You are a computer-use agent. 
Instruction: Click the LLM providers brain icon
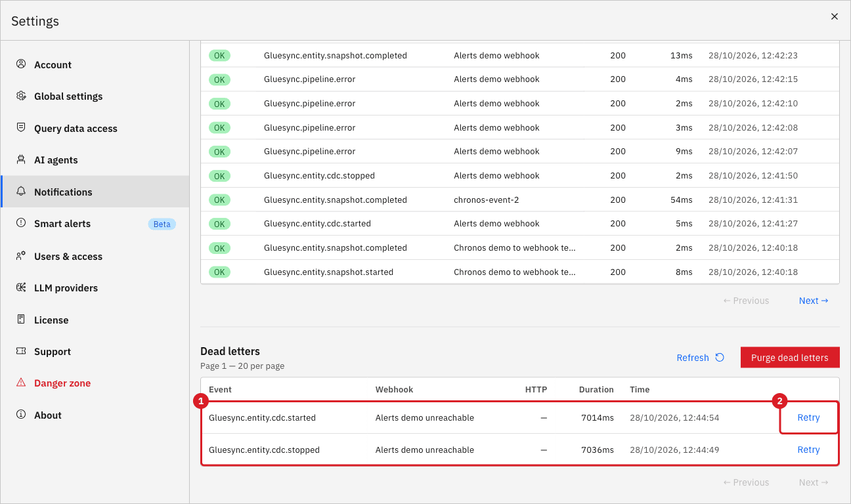(x=21, y=287)
